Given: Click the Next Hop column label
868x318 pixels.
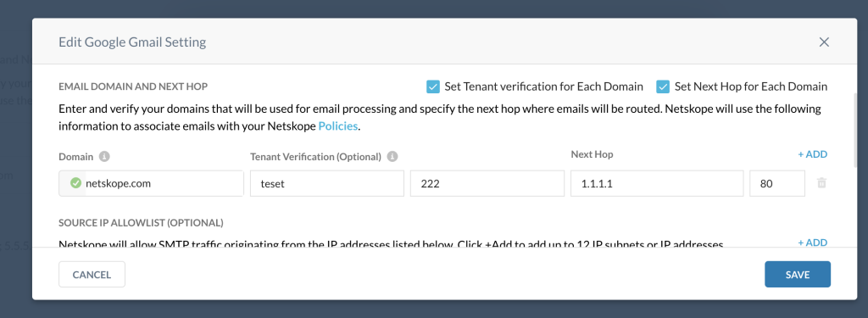Looking at the screenshot, I should tap(592, 154).
